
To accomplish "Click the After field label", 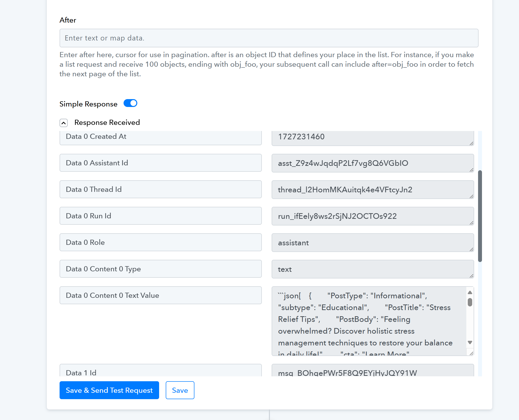I will (68, 20).
